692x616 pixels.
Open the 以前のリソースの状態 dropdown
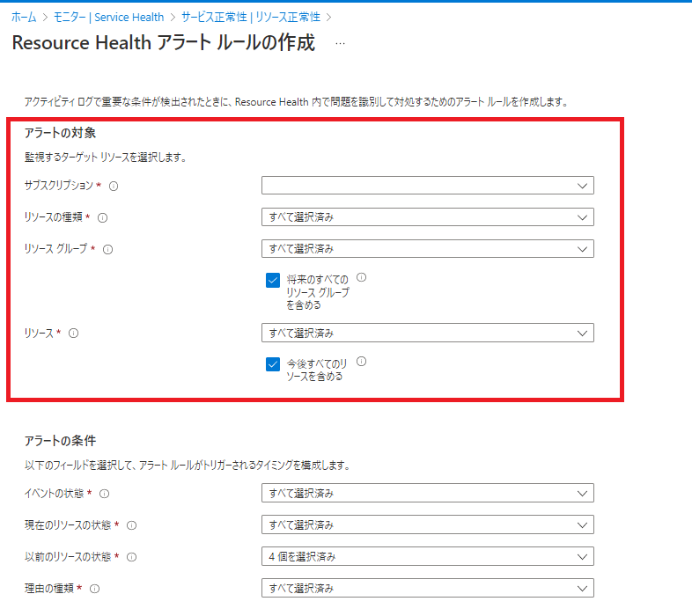428,556
